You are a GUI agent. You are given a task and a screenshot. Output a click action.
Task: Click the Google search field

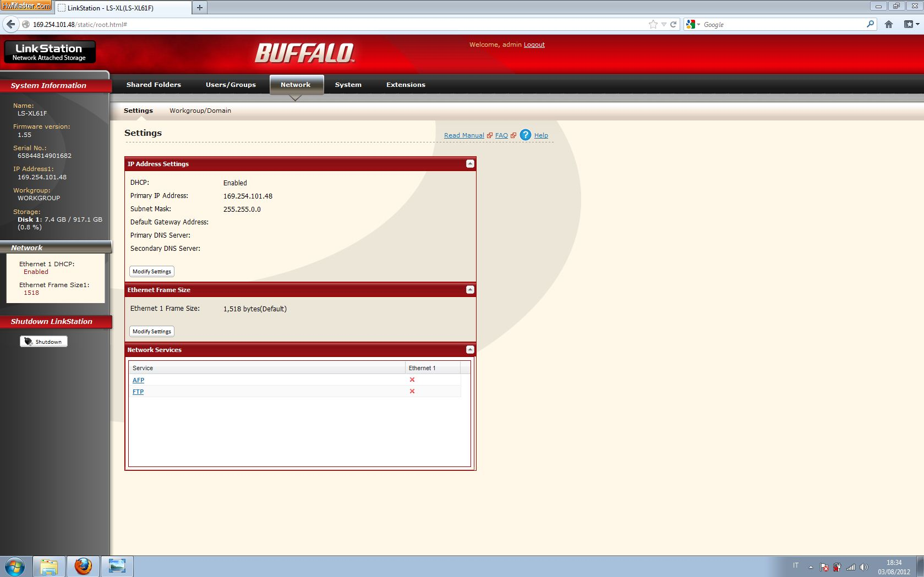click(781, 24)
